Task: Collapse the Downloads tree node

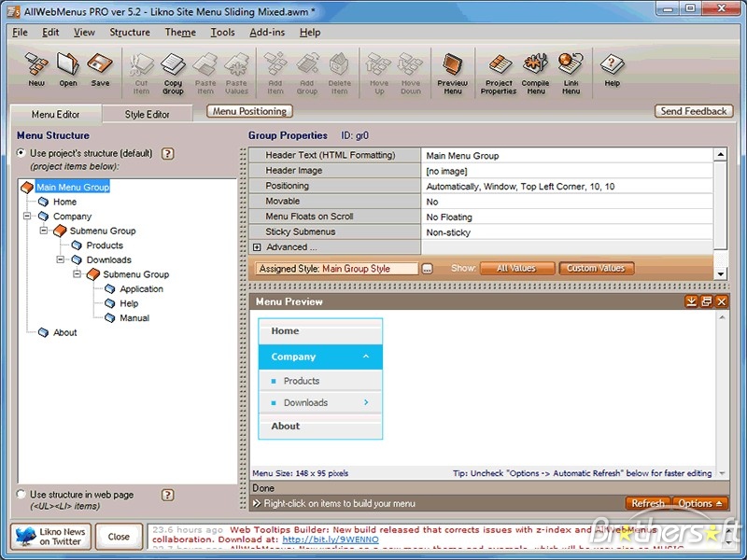Action: 62,260
